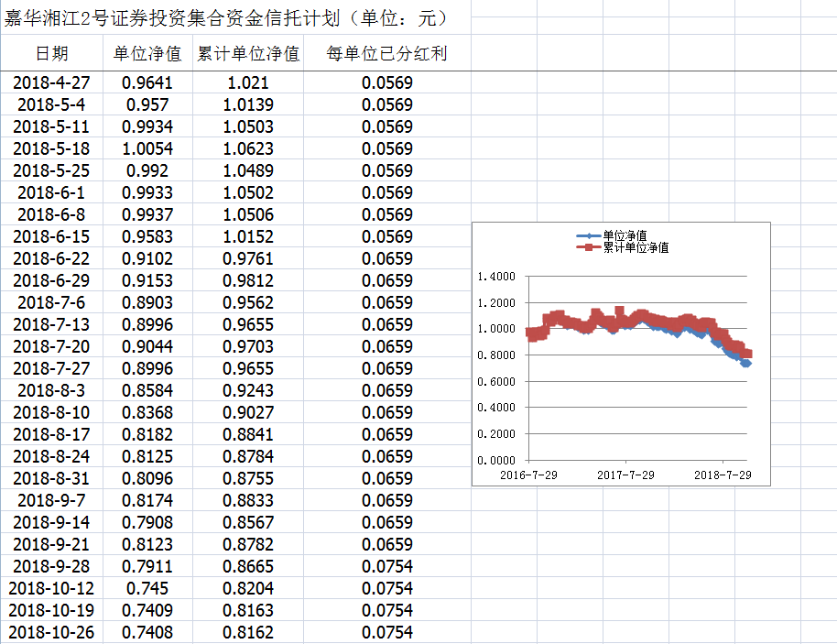Click the cell with value 0.9933

[x=147, y=191]
